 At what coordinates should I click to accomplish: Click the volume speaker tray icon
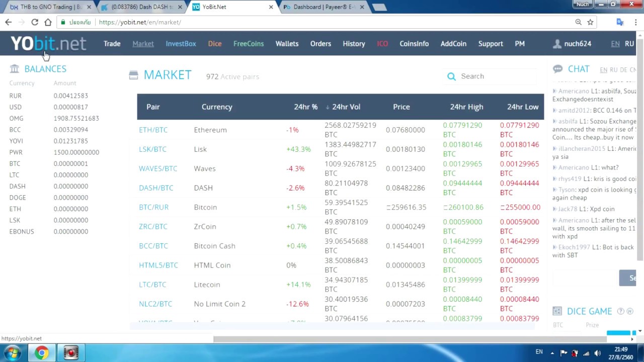pyautogui.click(x=597, y=353)
